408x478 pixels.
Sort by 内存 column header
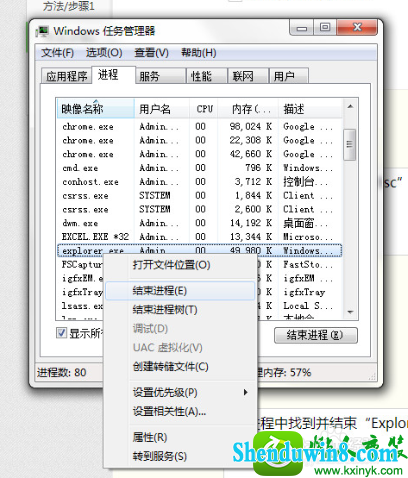[248, 109]
